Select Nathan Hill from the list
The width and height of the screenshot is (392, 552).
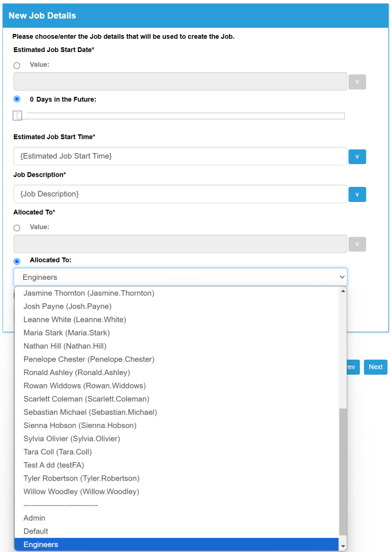[177, 346]
